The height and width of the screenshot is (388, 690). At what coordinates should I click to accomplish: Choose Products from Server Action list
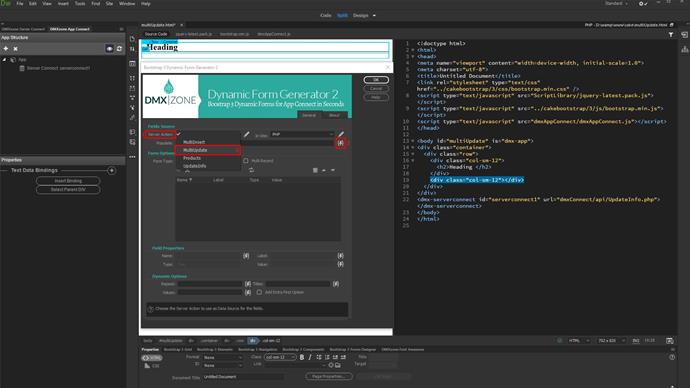coord(208,158)
